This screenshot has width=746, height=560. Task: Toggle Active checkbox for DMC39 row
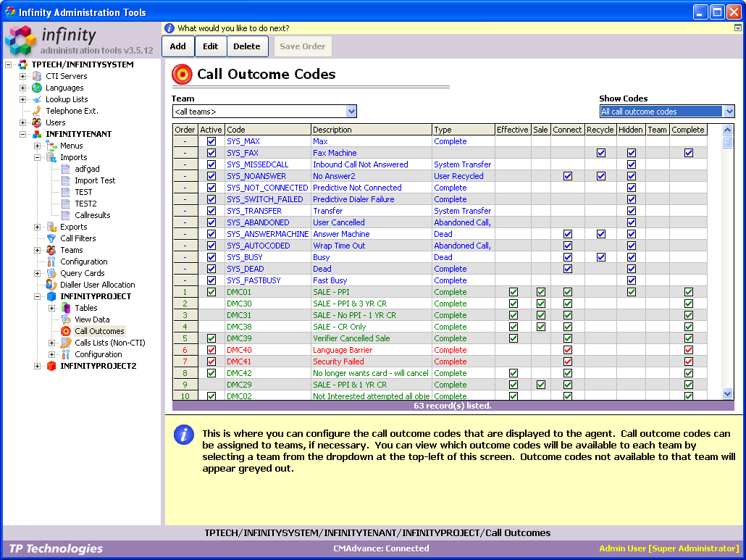211,338
